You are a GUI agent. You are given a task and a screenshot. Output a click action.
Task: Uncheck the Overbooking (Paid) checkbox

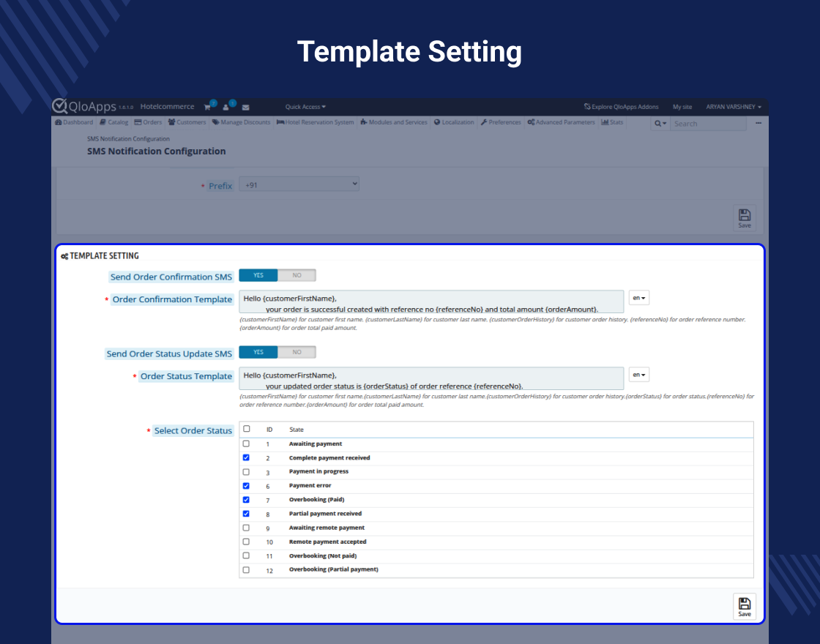[246, 500]
